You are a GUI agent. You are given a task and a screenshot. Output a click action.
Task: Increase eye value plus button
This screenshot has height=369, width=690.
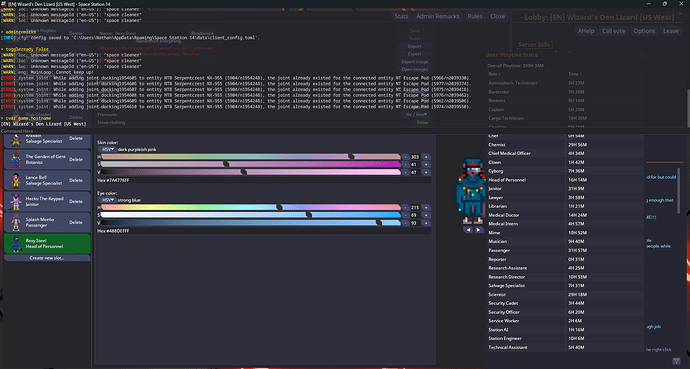(426, 223)
